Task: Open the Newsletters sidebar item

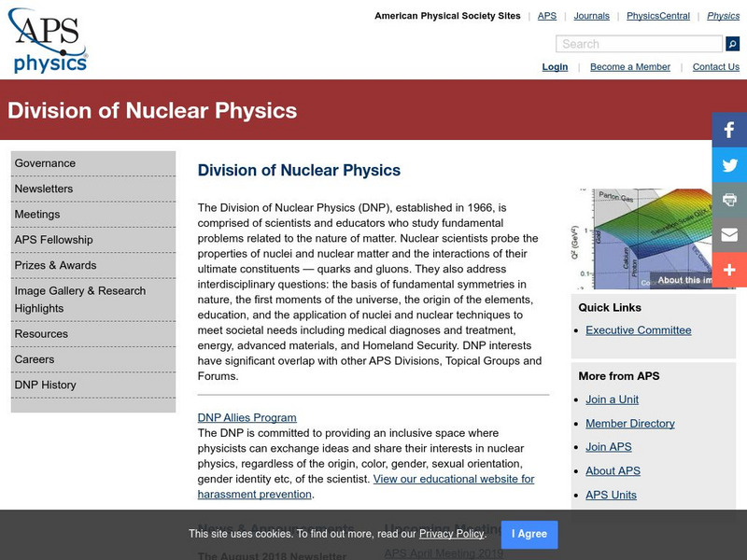Action: point(44,189)
